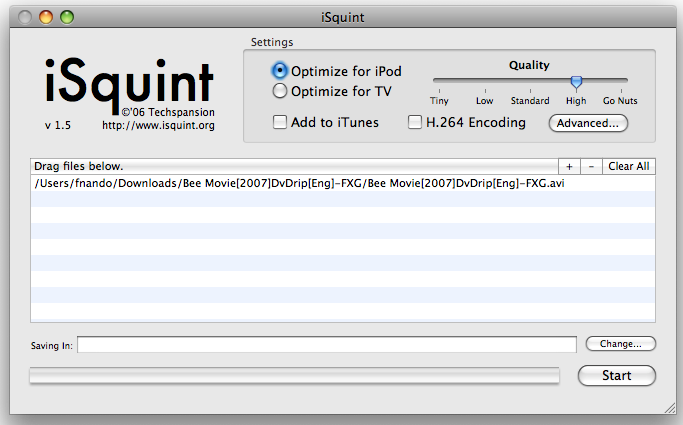Click the iSquint window title
683x425 pixels.
point(342,17)
